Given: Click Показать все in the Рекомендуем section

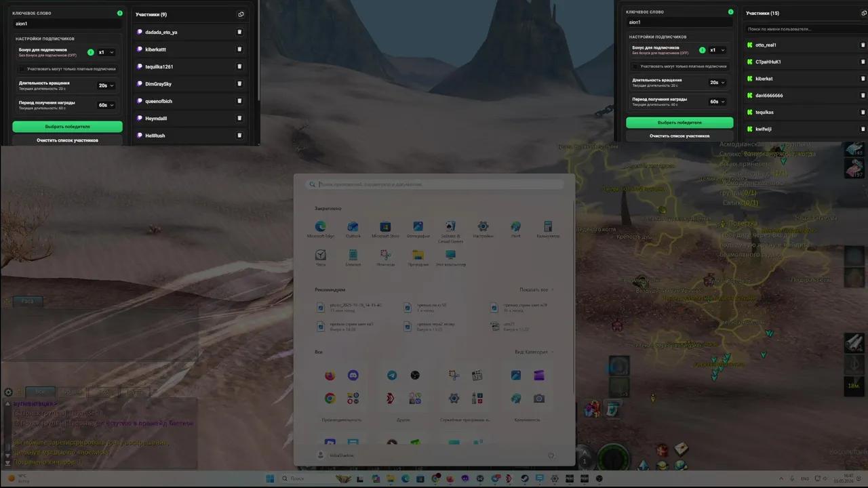Looking at the screenshot, I should pyautogui.click(x=536, y=289).
